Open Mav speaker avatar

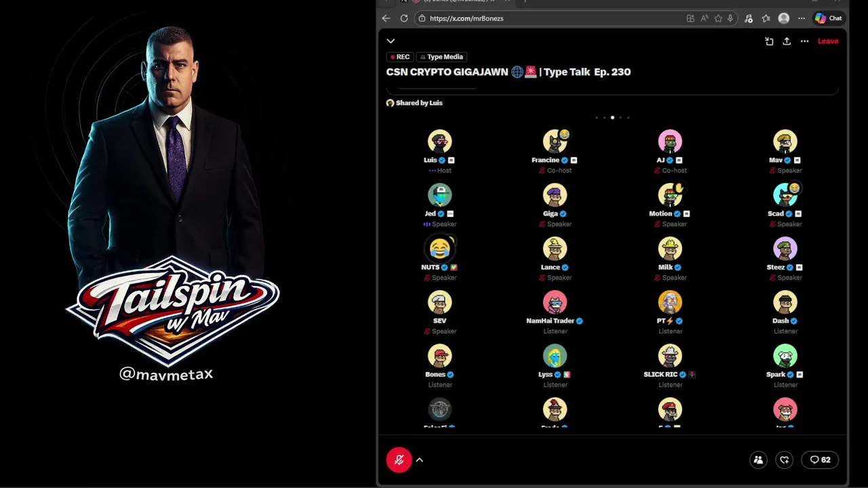(785, 141)
